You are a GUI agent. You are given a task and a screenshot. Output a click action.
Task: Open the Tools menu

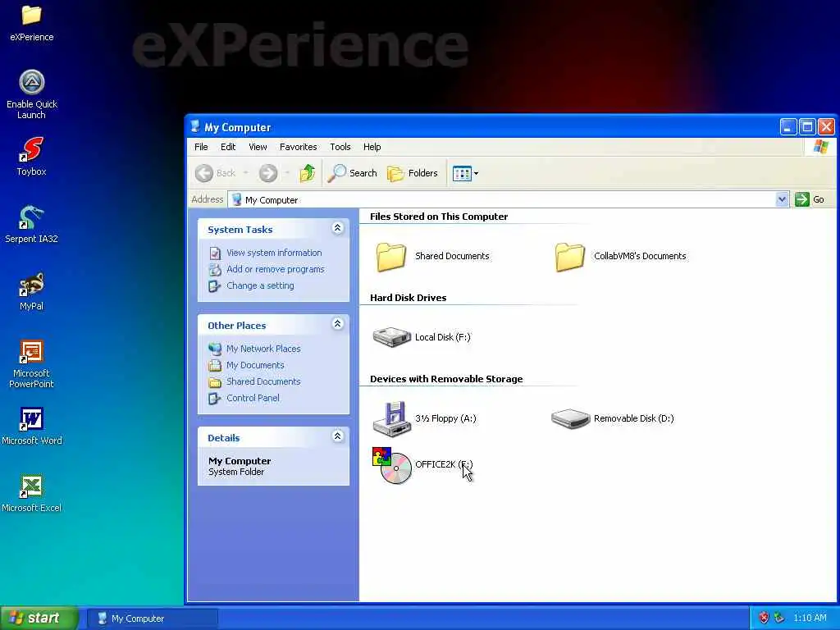tap(340, 147)
